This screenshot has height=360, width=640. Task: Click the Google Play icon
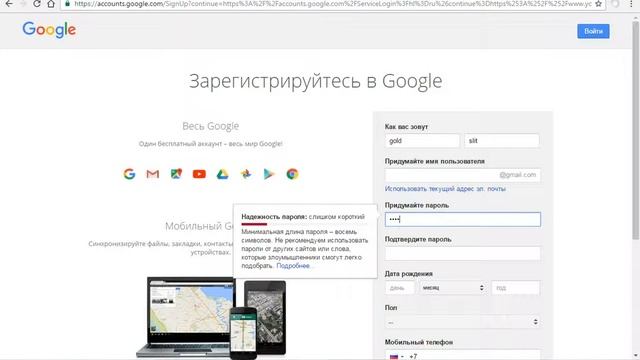(x=269, y=174)
